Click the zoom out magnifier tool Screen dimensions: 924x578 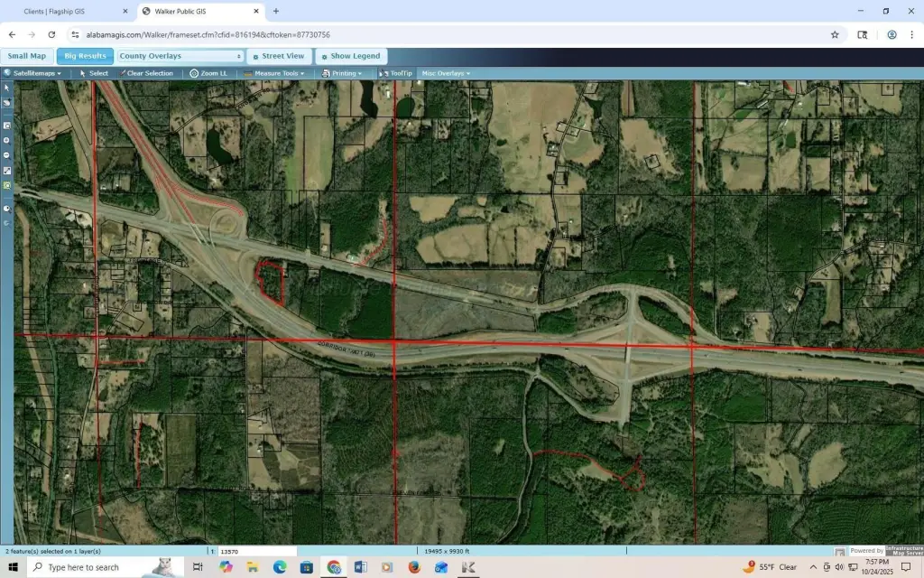[7, 154]
